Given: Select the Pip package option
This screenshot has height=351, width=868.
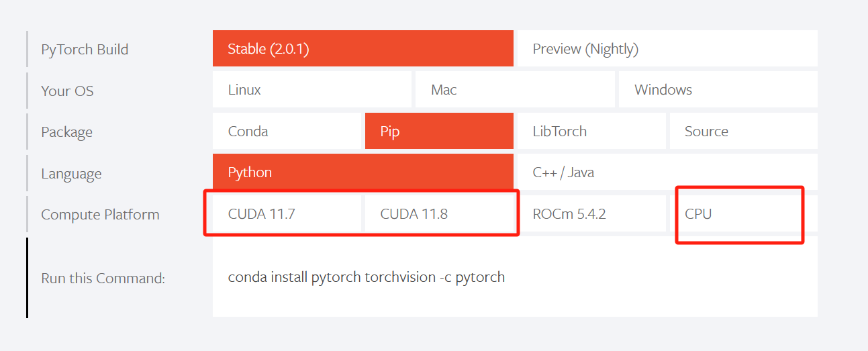Looking at the screenshot, I should (439, 132).
